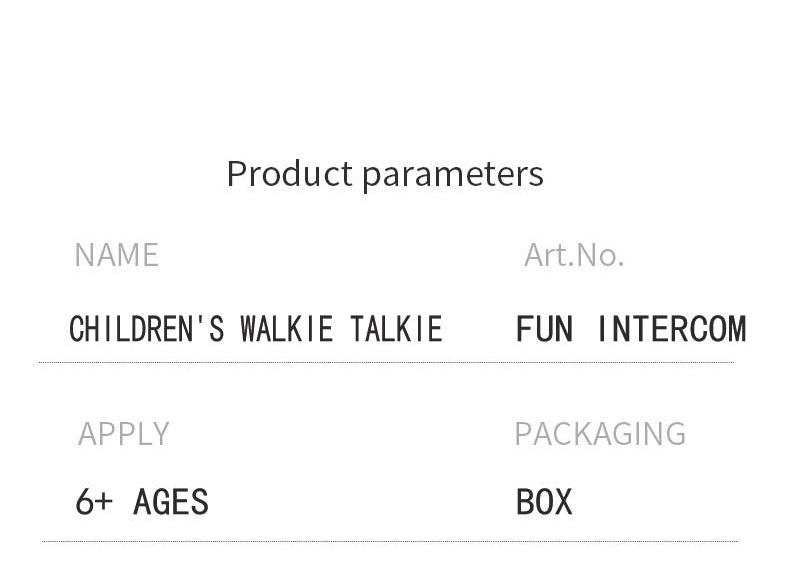This screenshot has height=583, width=791.
Task: Click the dotted divider below the name row
Action: tap(386, 362)
